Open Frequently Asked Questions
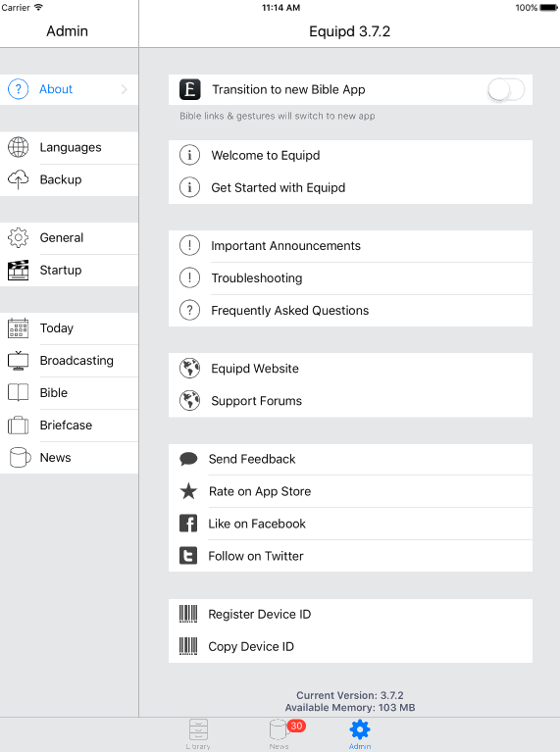 [x=350, y=311]
